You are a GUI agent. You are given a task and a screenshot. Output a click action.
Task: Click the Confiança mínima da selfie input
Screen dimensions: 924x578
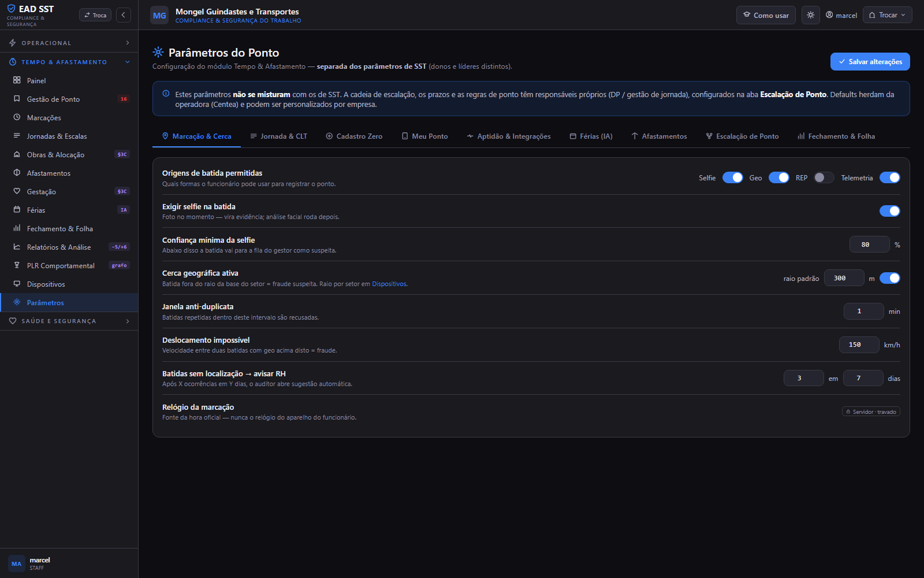869,244
